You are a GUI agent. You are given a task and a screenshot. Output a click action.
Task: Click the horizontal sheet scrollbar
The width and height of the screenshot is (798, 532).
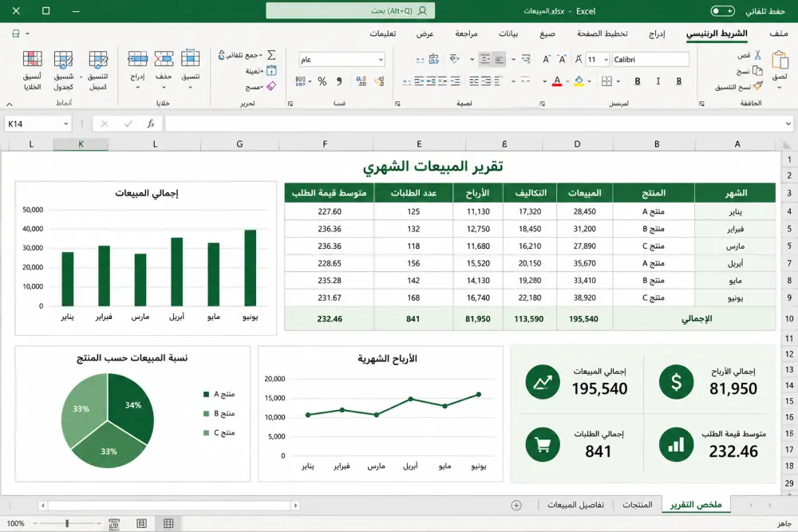[168, 506]
